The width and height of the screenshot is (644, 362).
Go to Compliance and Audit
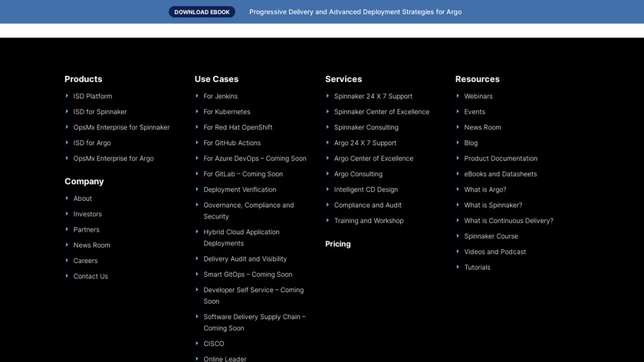367,206
